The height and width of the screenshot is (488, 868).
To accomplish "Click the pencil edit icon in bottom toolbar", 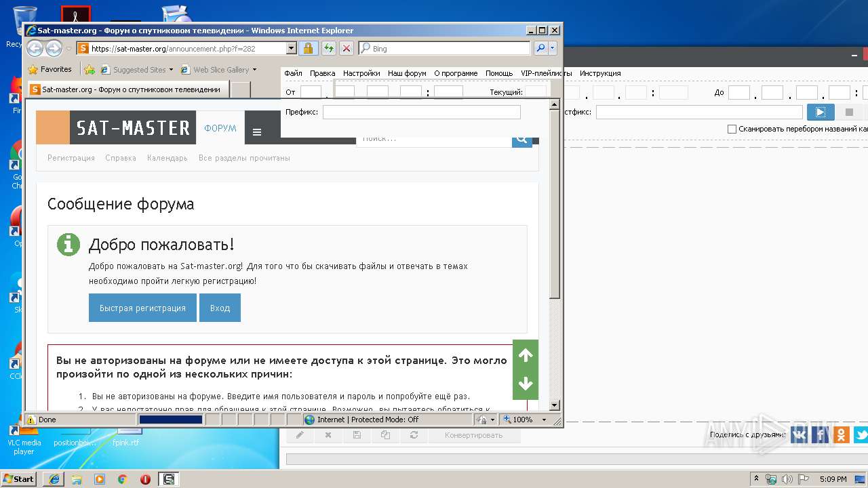I will click(x=300, y=435).
